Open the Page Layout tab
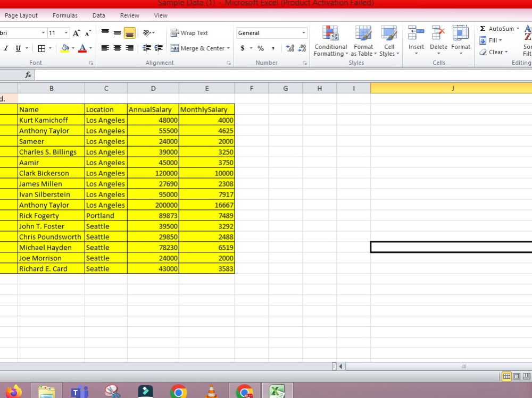The image size is (532, 398). tap(21, 15)
